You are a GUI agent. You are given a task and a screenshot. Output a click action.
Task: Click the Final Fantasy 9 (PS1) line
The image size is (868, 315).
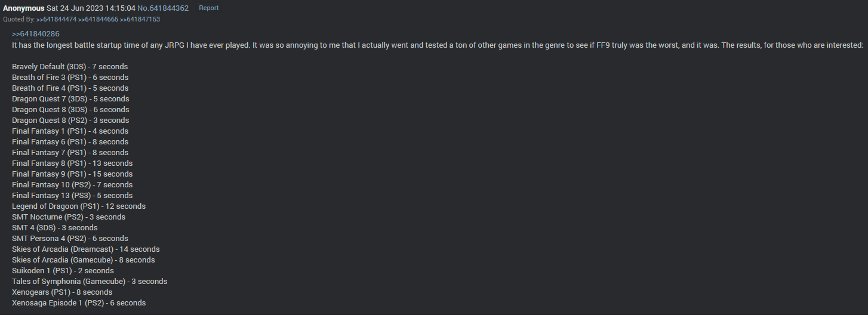point(72,174)
